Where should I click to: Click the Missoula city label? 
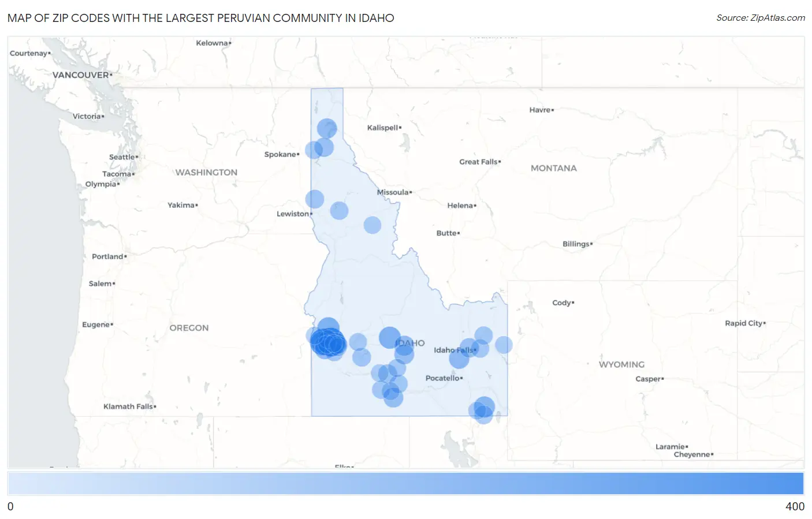pos(393,192)
